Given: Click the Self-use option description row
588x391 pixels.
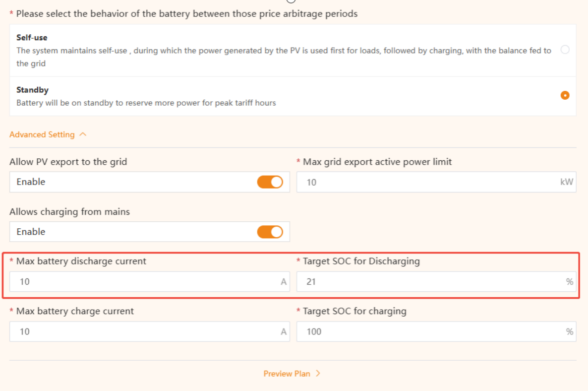Looking at the screenshot, I should (x=284, y=57).
